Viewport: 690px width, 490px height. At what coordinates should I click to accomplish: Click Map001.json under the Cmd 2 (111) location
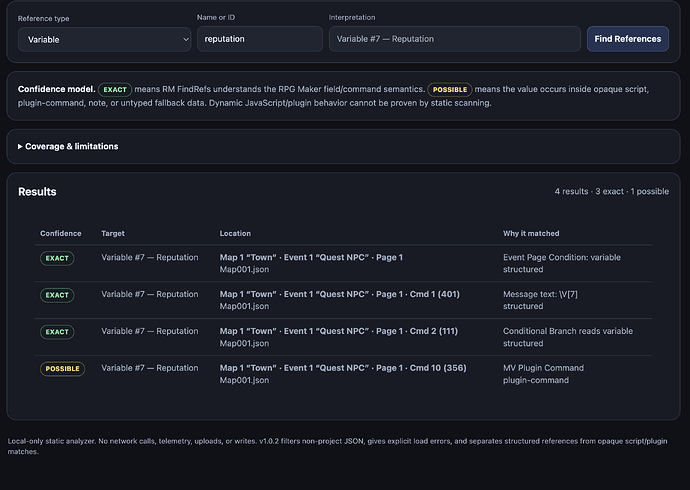coord(244,343)
